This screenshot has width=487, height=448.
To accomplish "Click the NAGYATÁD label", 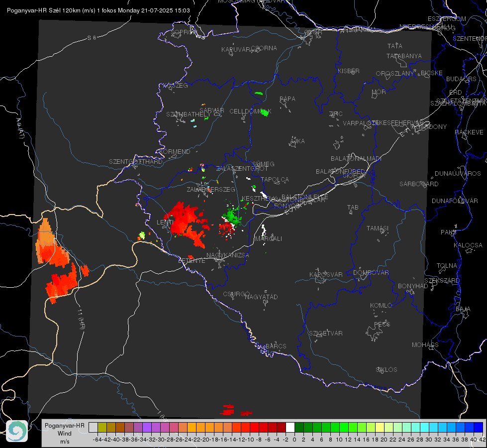I will [261, 297].
